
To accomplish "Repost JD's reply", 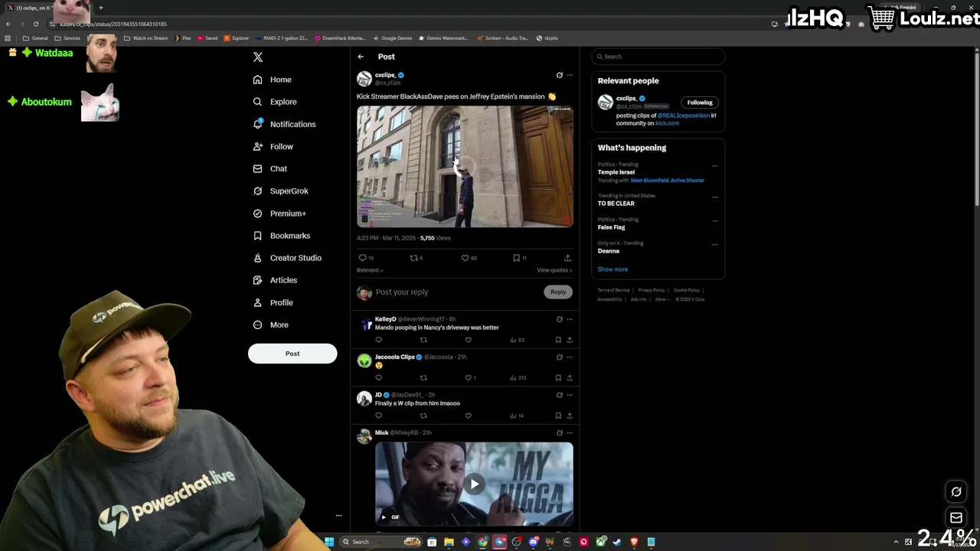I will pyautogui.click(x=423, y=416).
